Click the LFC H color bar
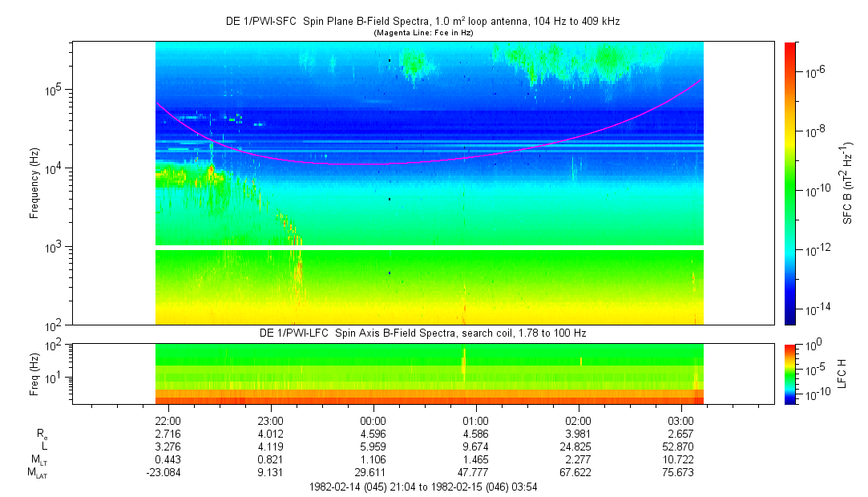 pos(789,374)
